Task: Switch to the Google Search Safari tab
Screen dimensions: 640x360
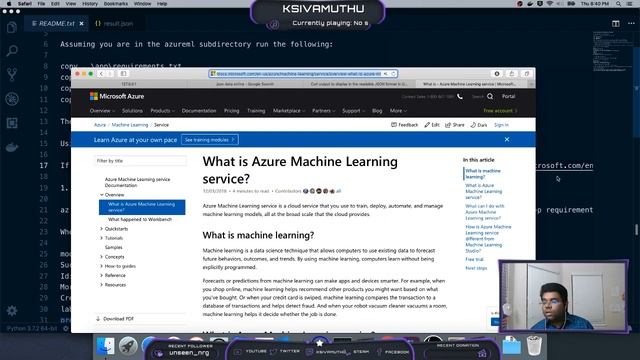Action: click(245, 84)
